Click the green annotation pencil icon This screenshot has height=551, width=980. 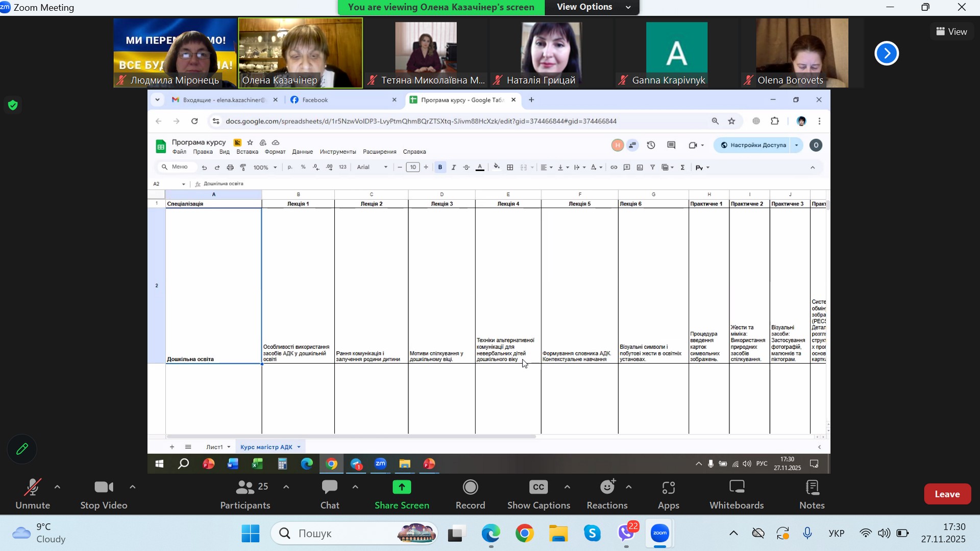pyautogui.click(x=22, y=449)
